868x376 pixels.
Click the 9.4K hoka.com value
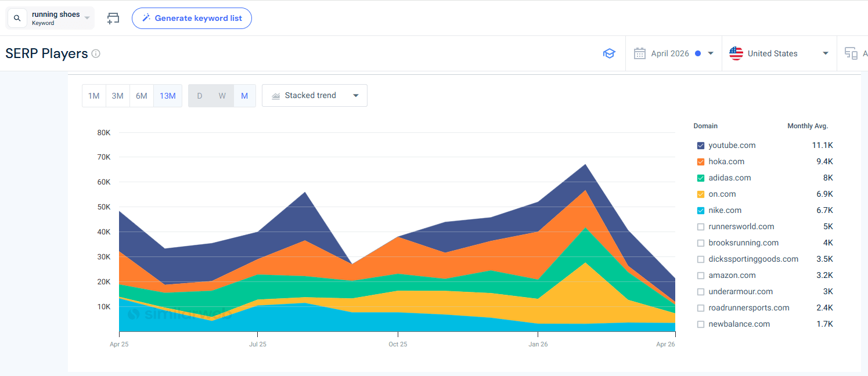pyautogui.click(x=824, y=162)
